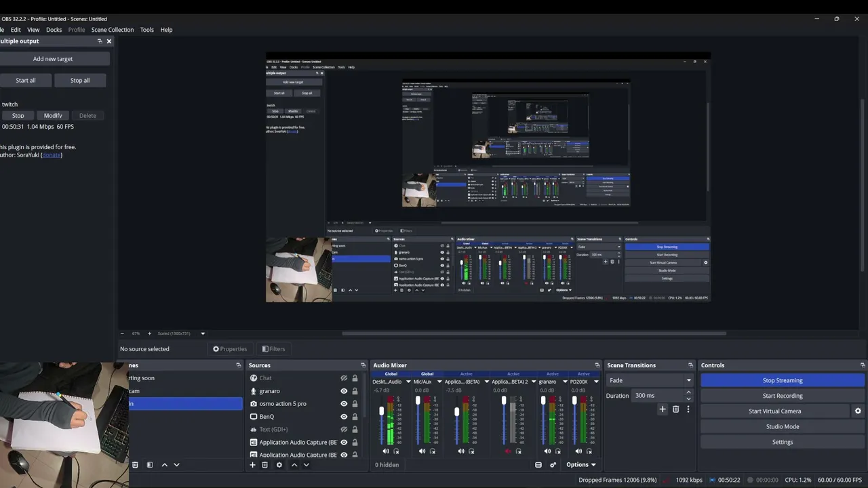The image size is (868, 488).
Task: Open the Fade transition dropdown
Action: 650,380
